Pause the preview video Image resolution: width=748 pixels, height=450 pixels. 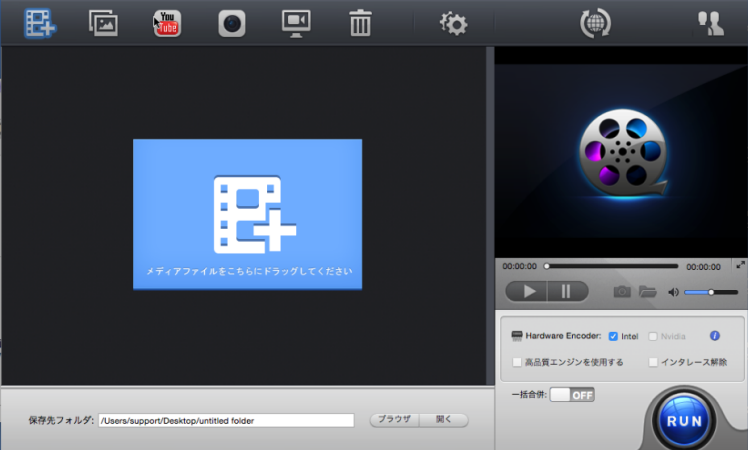[x=567, y=291]
